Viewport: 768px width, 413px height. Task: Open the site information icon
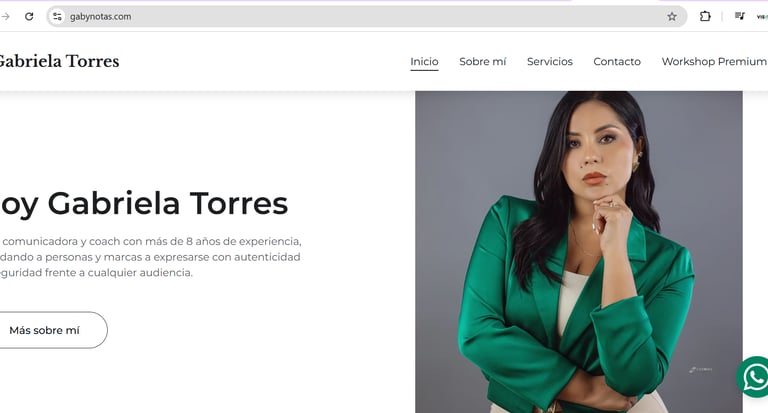(x=57, y=17)
